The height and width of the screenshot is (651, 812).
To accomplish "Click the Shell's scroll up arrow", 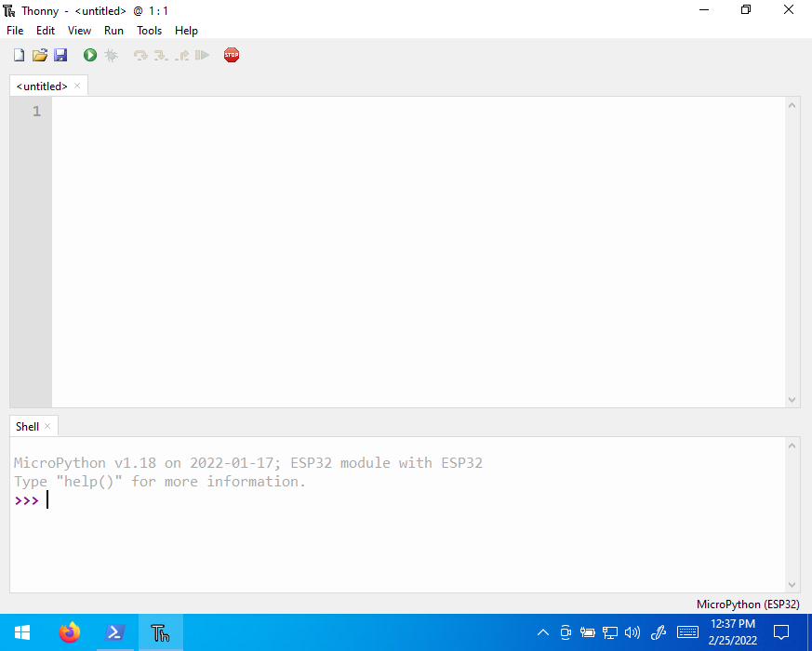I will pyautogui.click(x=792, y=445).
